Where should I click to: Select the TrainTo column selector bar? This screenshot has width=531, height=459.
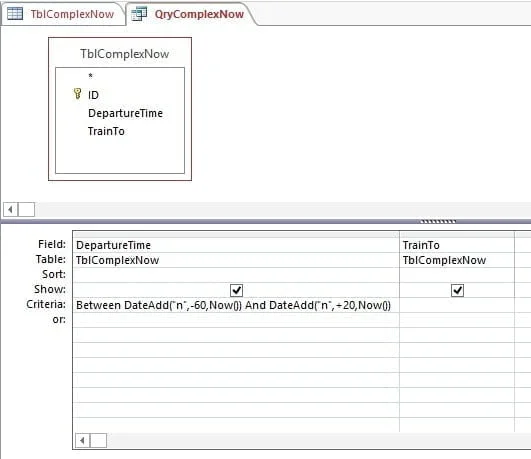pos(457,234)
